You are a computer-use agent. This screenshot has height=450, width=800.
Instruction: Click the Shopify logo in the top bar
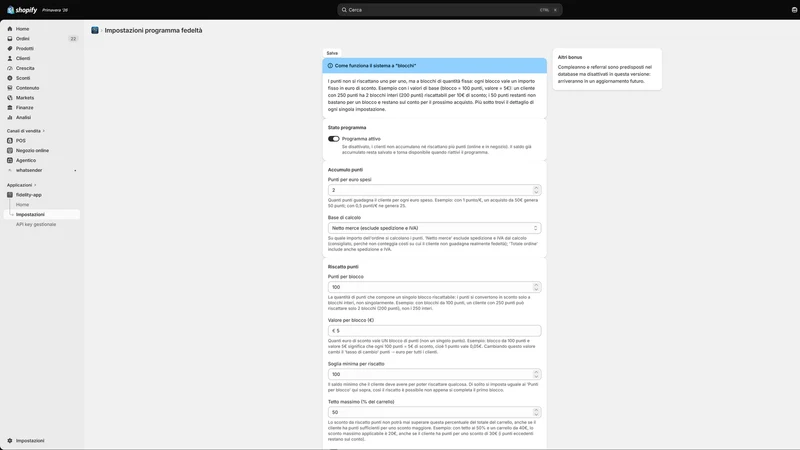pyautogui.click(x=22, y=10)
